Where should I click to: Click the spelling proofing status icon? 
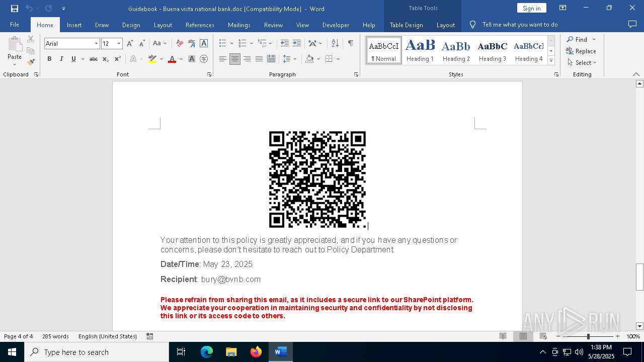pyautogui.click(x=150, y=336)
